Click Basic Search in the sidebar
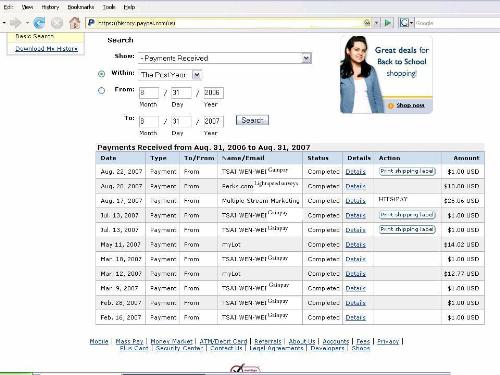 click(35, 36)
